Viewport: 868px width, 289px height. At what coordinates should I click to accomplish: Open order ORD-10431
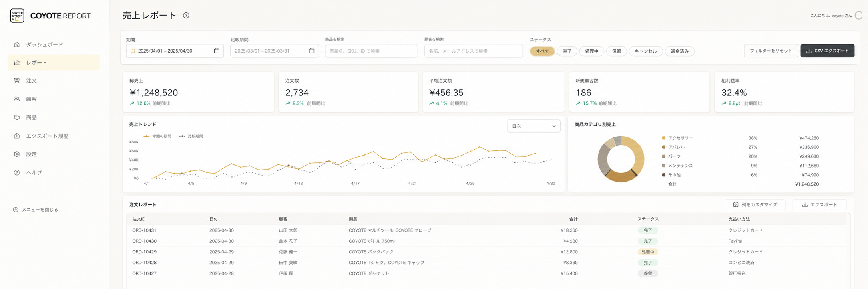click(144, 230)
